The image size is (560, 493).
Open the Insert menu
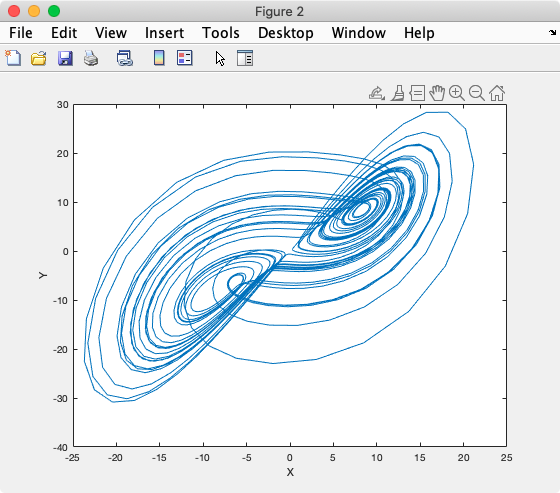164,33
